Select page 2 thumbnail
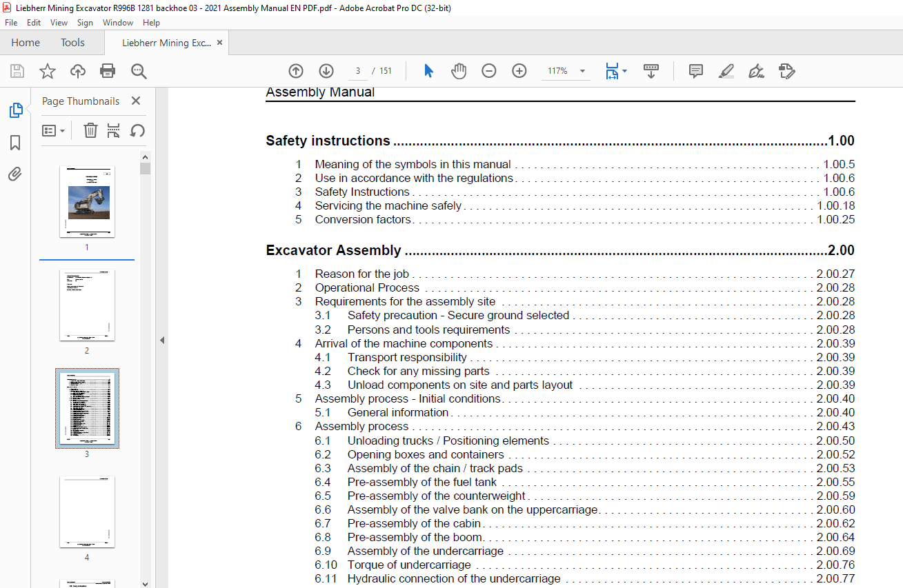The height and width of the screenshot is (588, 903). coord(87,305)
